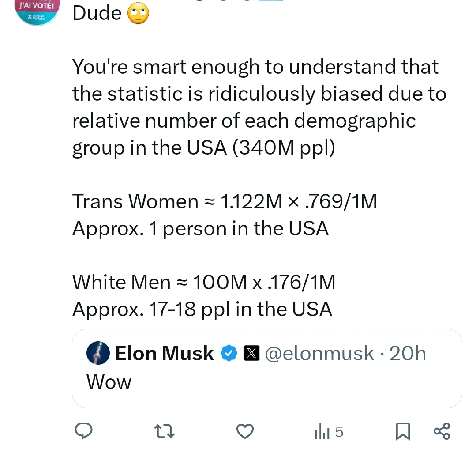476x453 pixels.
Task: Open Elon Musk's small profile picture
Action: pos(98,353)
